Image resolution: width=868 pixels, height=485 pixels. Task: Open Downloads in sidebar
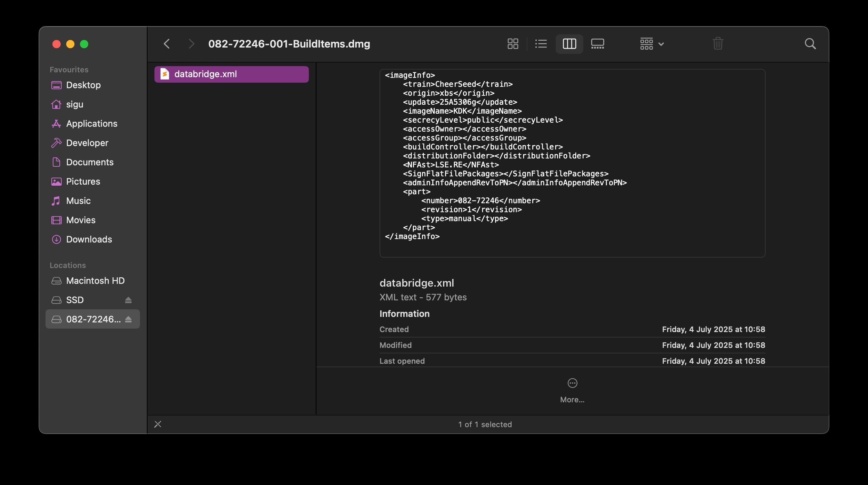(x=89, y=239)
